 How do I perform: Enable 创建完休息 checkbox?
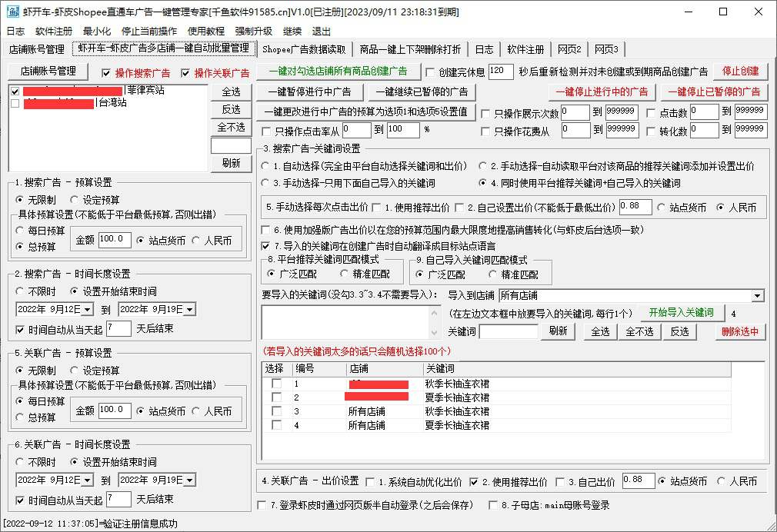(x=431, y=72)
